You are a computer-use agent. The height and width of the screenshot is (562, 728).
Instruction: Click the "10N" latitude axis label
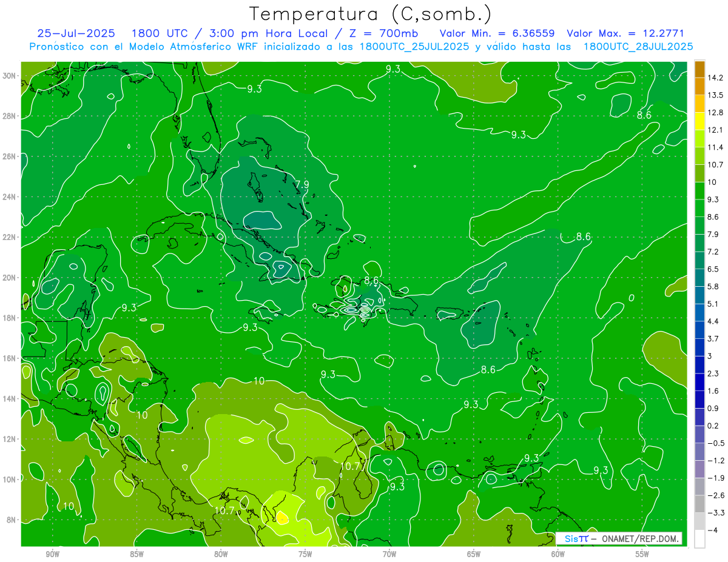click(x=10, y=480)
